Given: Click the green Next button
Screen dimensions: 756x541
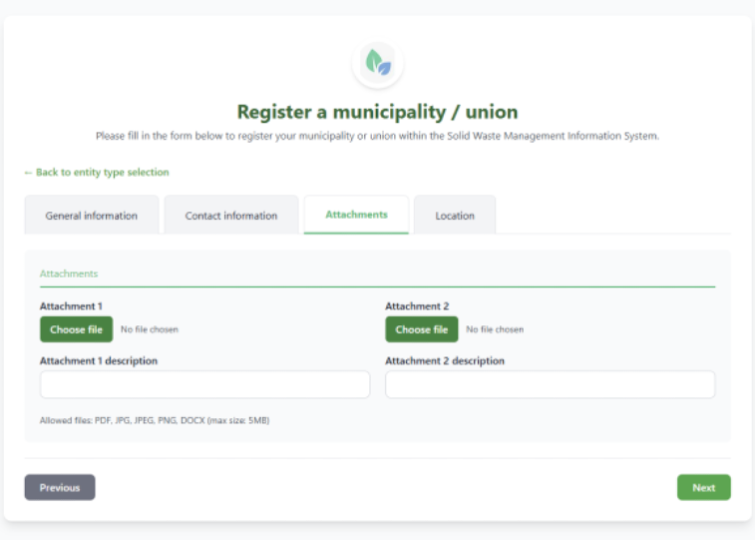Looking at the screenshot, I should (704, 487).
